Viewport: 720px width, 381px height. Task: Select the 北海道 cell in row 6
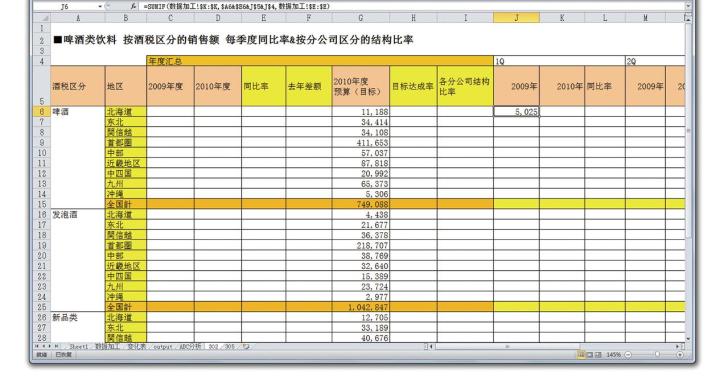point(126,112)
